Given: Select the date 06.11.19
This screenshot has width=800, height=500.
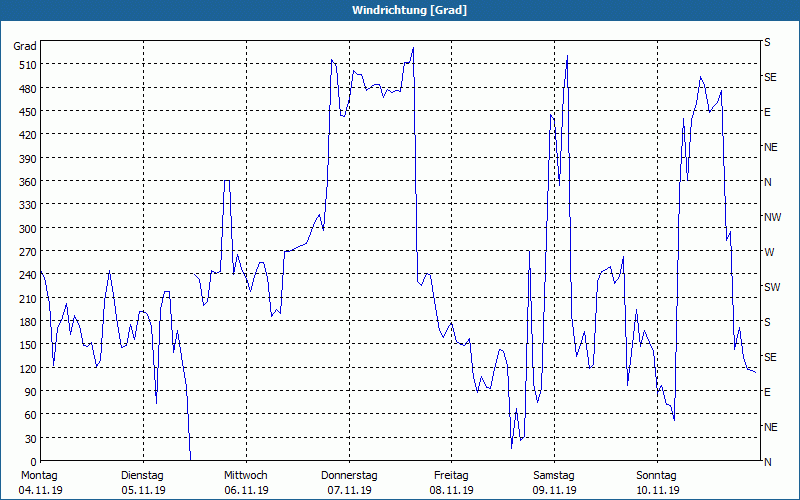Looking at the screenshot, I should click(246, 490).
